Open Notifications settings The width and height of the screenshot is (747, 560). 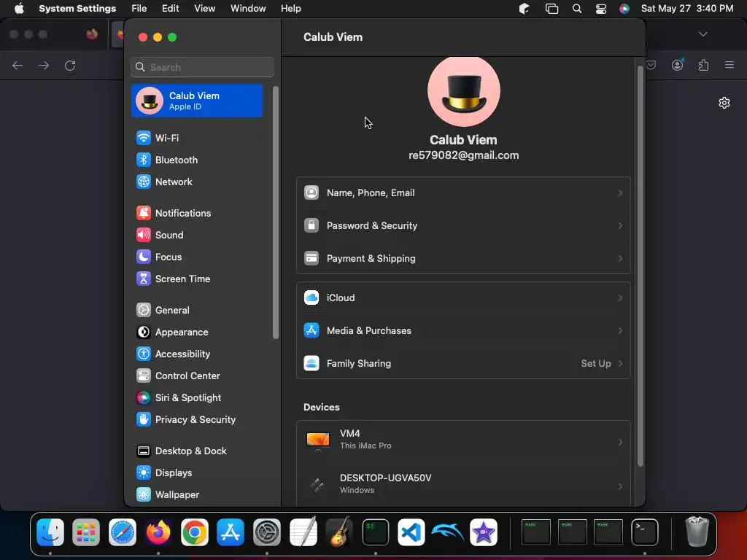coord(197,214)
